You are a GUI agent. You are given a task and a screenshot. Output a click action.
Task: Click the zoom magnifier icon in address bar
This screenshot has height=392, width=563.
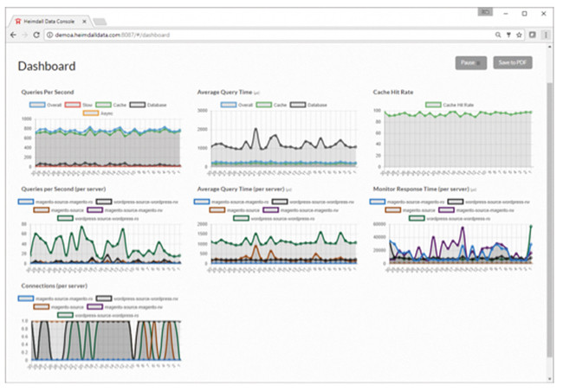click(x=496, y=35)
